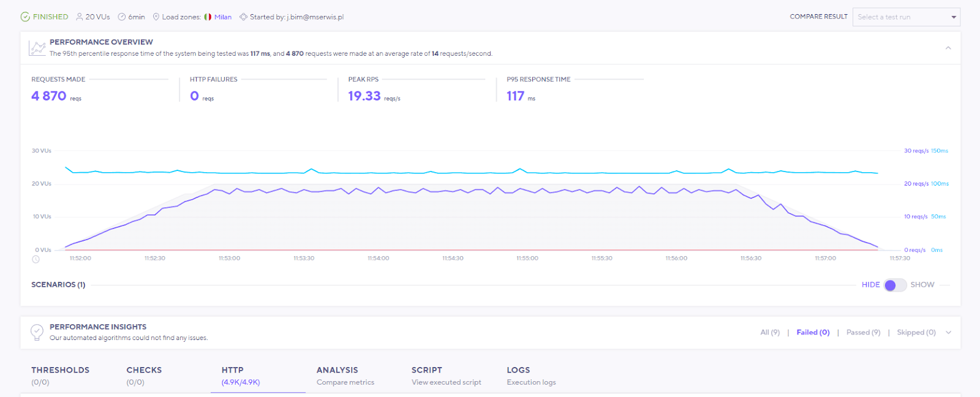Expand the Performance Insights panel
Screen dimensions: 980x397
click(x=949, y=333)
